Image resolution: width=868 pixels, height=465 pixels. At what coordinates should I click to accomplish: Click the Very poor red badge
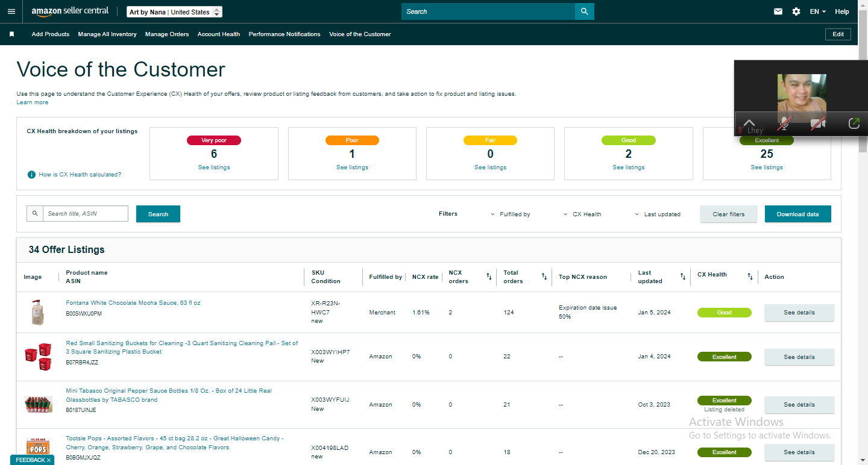[214, 140]
